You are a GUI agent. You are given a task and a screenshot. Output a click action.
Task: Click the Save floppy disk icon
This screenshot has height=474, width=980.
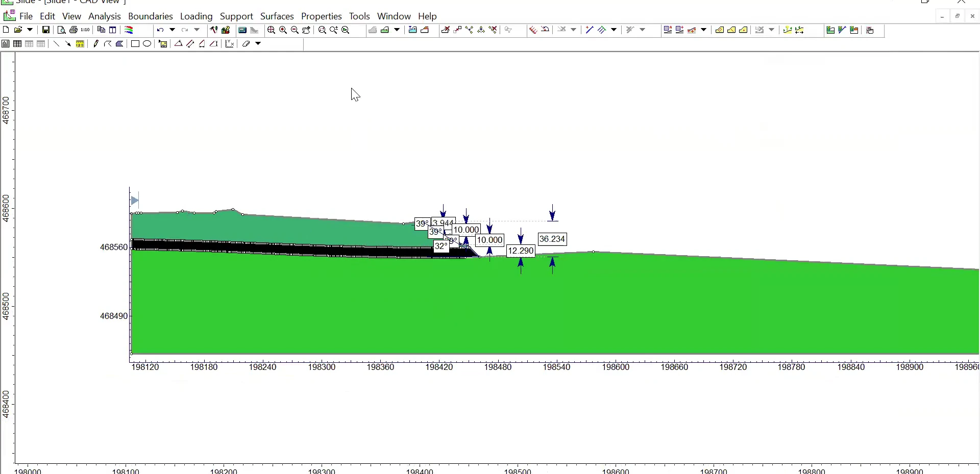[x=45, y=30]
